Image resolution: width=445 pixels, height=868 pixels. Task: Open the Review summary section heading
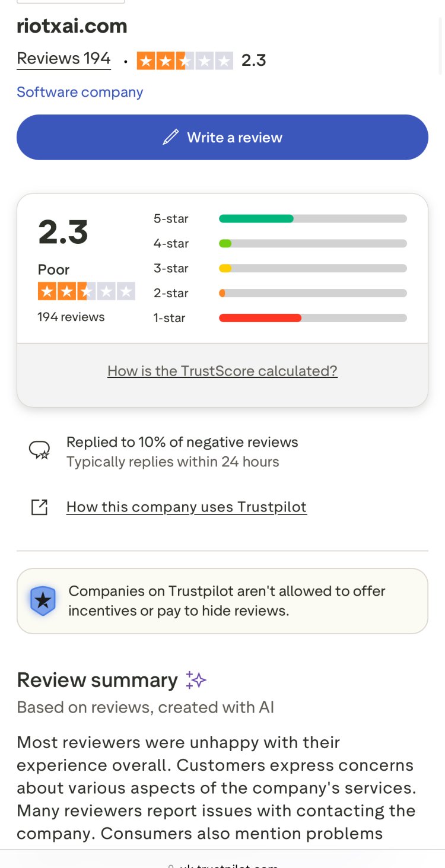(97, 680)
